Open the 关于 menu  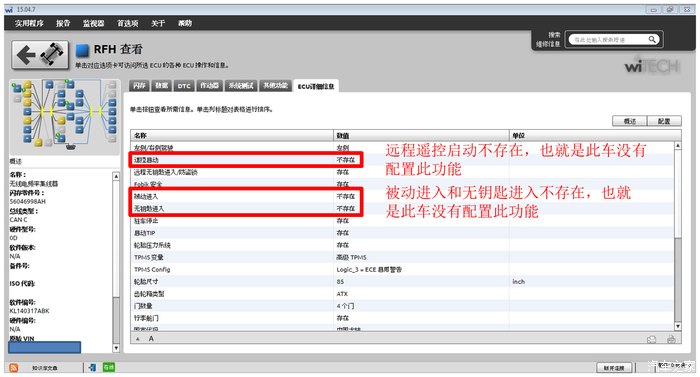coord(158,23)
